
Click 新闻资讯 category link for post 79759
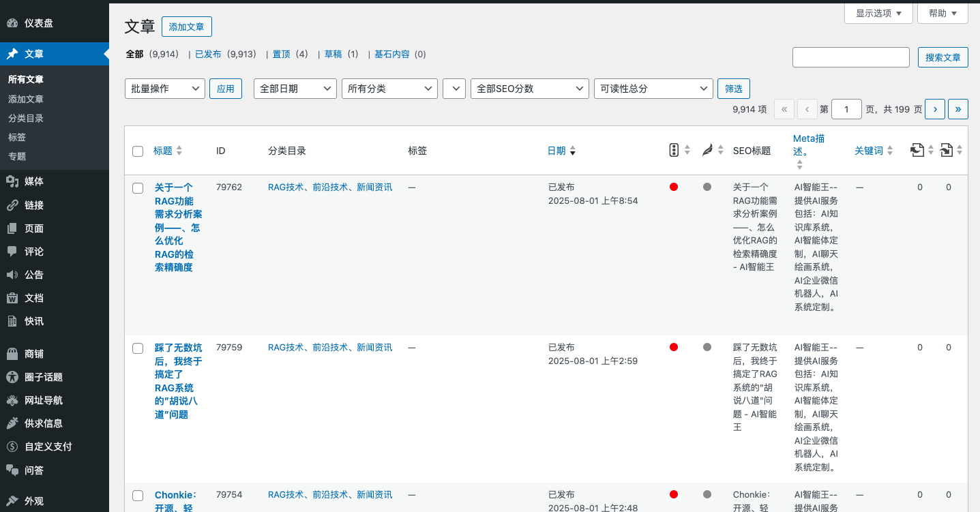pyautogui.click(x=374, y=347)
